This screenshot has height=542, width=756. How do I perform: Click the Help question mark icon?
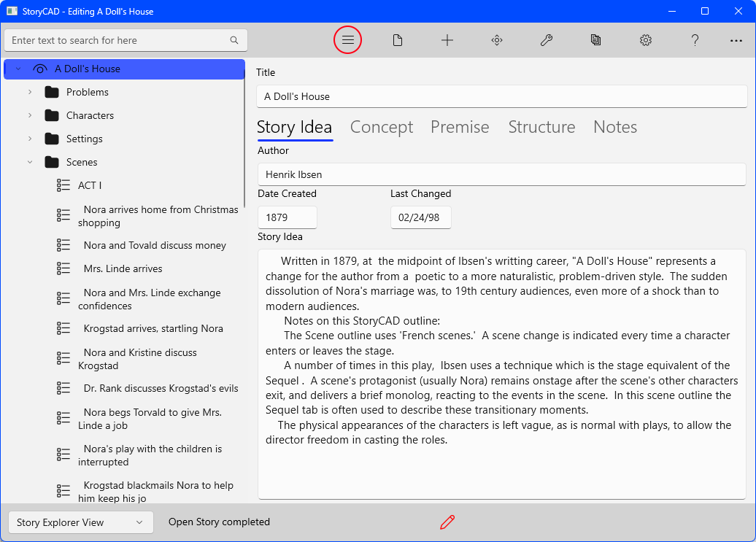[695, 40]
